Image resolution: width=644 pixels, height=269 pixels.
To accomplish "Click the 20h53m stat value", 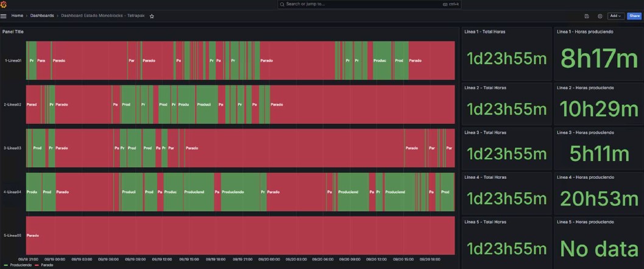I will [600, 199].
